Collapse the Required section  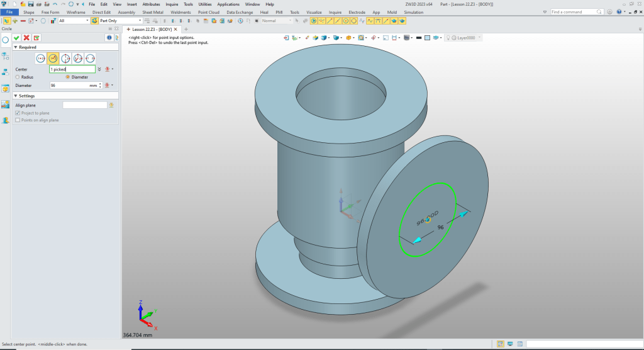tap(16, 47)
